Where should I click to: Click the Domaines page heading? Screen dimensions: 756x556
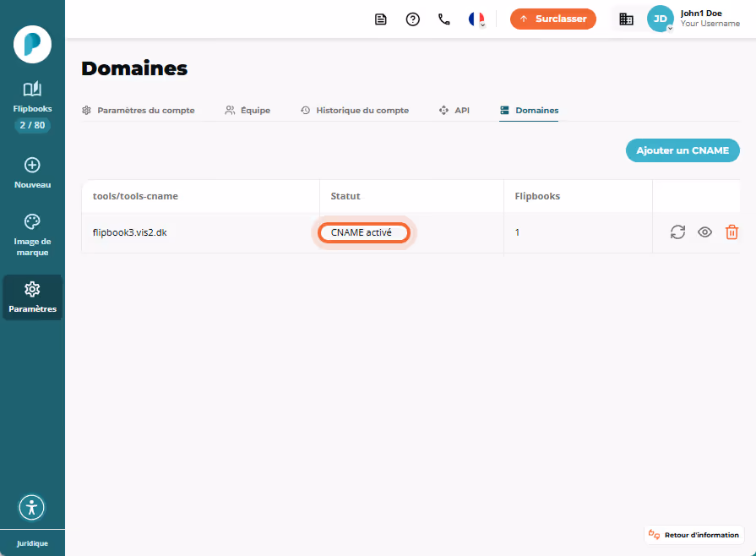click(x=134, y=68)
